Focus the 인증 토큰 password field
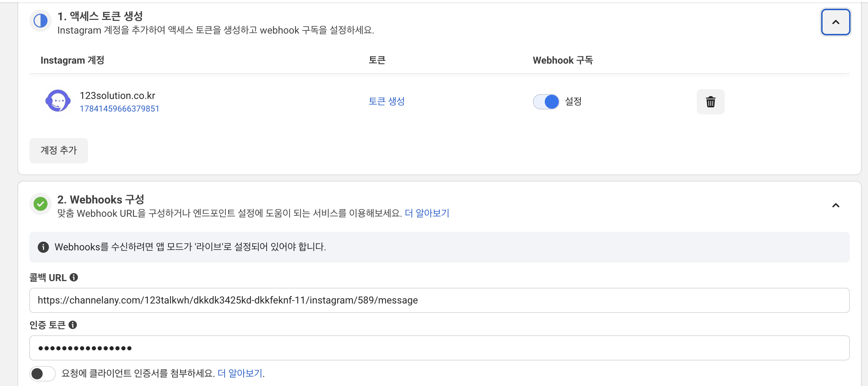Viewport: 868px width, 386px height. pos(439,348)
